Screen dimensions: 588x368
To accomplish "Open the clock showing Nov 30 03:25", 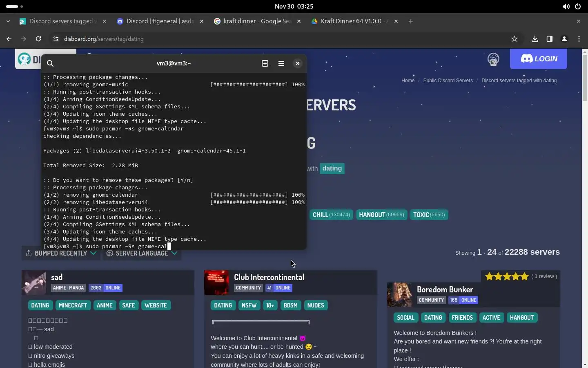I will point(294,7).
